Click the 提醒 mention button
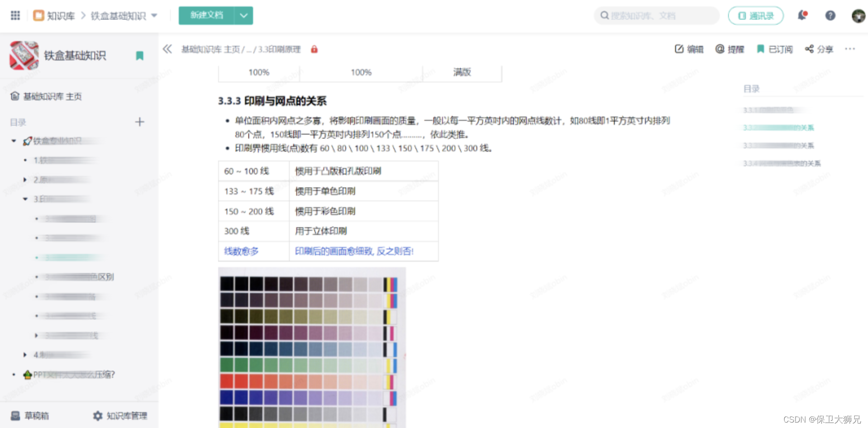 730,49
